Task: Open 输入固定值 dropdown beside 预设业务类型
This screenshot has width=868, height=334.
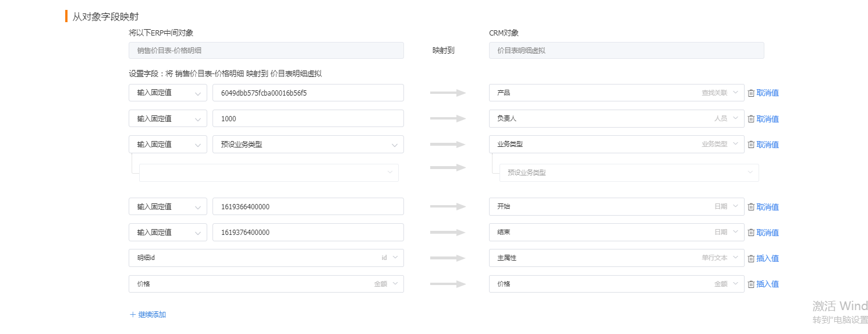Action: 168,144
